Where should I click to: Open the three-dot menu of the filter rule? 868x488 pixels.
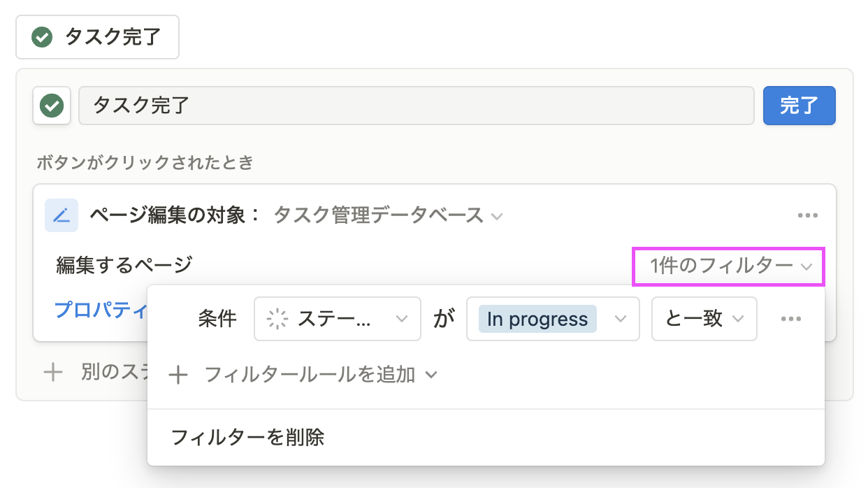click(790, 319)
